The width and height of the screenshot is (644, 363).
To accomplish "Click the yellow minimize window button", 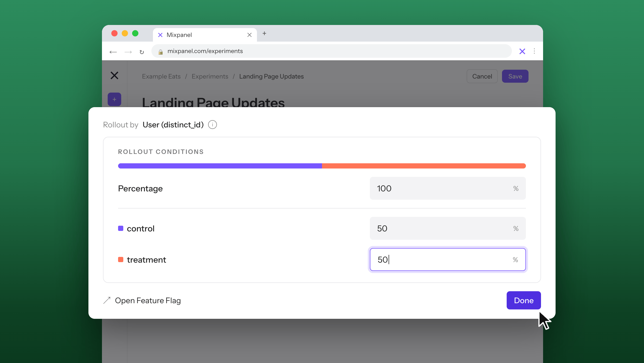I will (125, 33).
